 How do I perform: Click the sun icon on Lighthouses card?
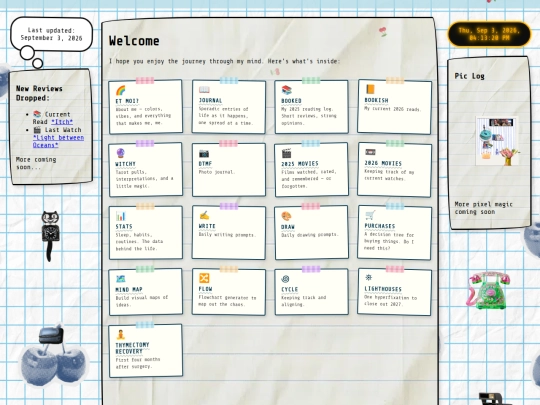pyautogui.click(x=368, y=277)
